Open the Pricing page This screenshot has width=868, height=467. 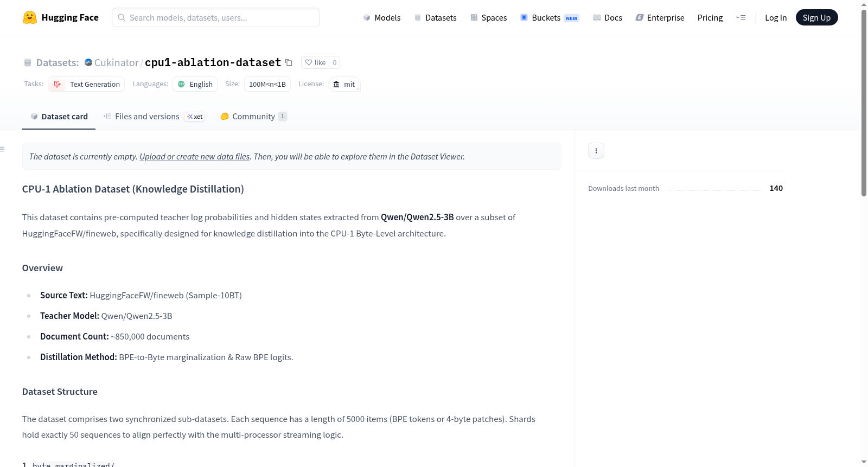coord(710,17)
